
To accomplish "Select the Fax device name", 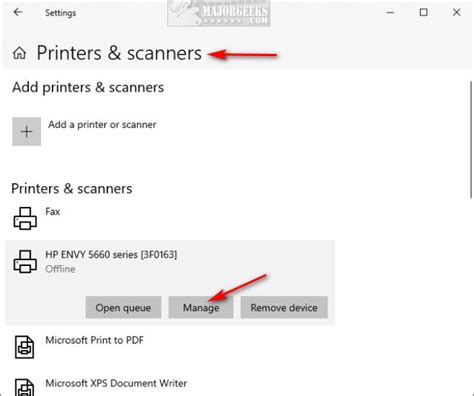I will 53,211.
